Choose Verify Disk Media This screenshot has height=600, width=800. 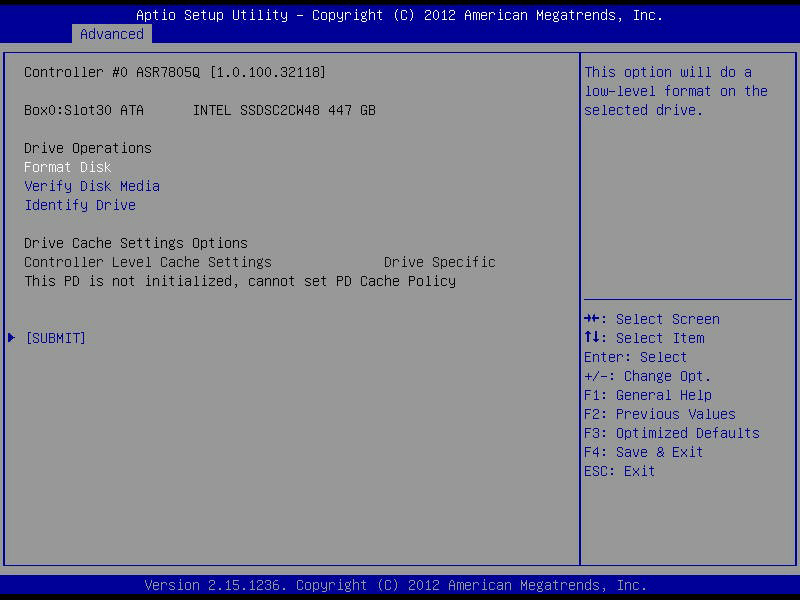click(92, 186)
